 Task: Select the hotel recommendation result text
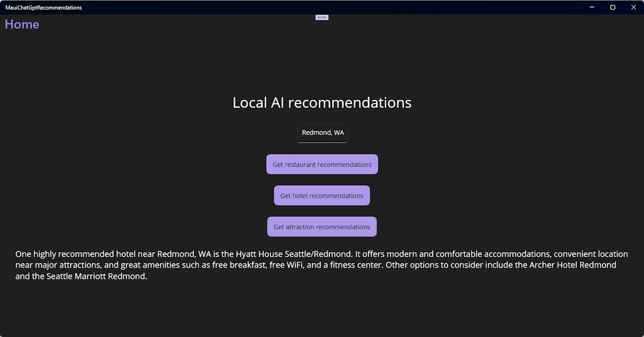tap(322, 265)
